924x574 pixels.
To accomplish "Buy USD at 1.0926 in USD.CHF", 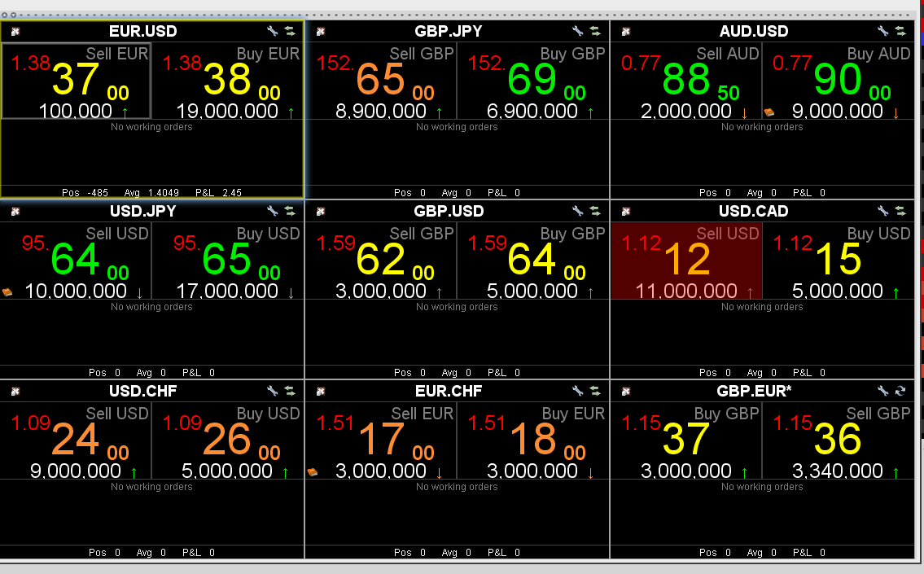I will tap(227, 440).
